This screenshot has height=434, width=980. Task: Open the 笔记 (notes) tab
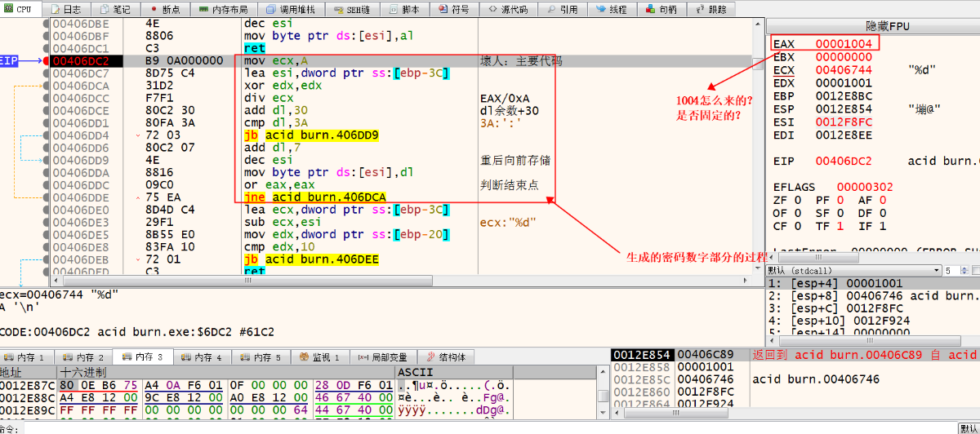(116, 9)
